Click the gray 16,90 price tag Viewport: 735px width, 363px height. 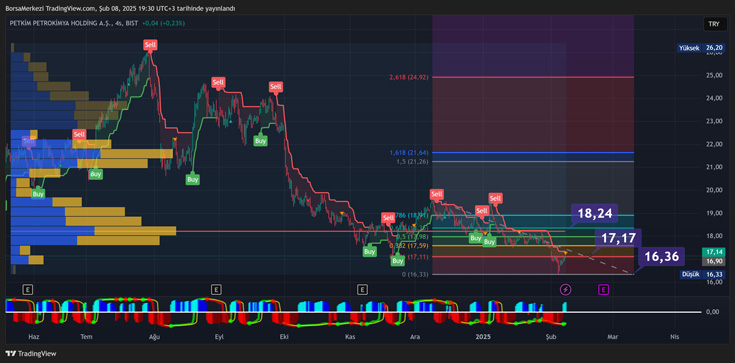coord(713,261)
